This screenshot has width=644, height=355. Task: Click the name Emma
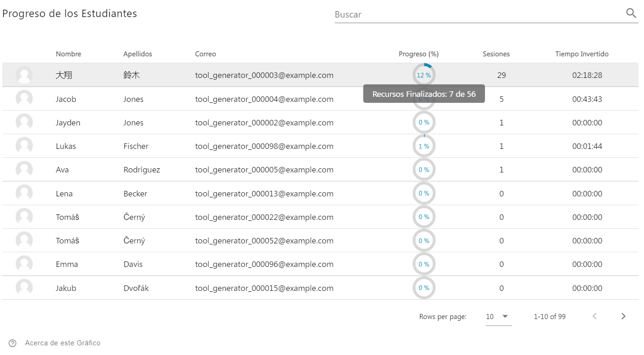pos(67,264)
